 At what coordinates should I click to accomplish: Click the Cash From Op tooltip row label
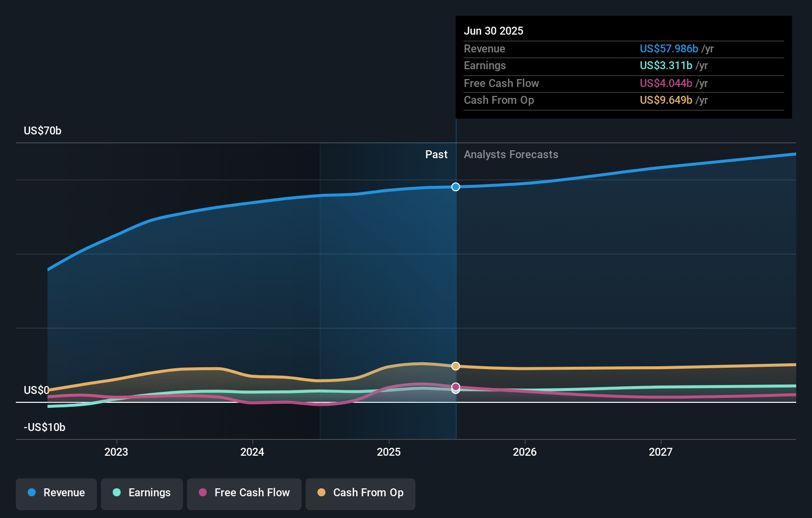499,100
